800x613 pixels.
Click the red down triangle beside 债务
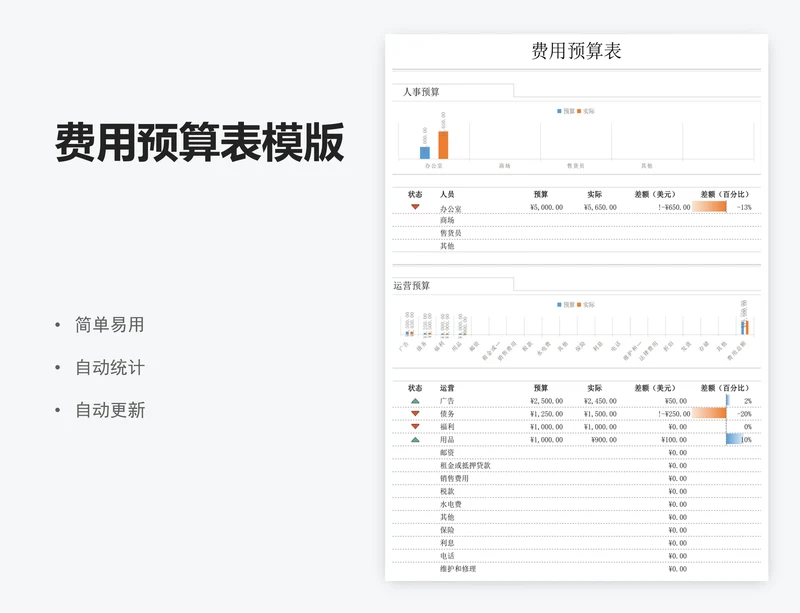point(415,414)
